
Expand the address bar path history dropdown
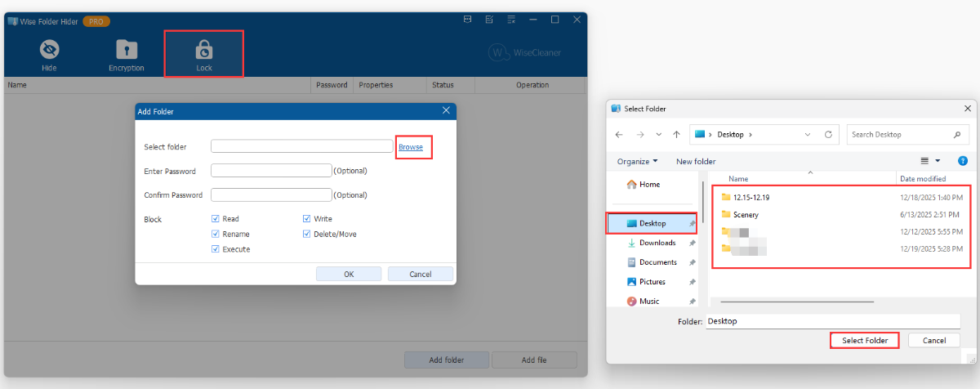click(x=808, y=134)
